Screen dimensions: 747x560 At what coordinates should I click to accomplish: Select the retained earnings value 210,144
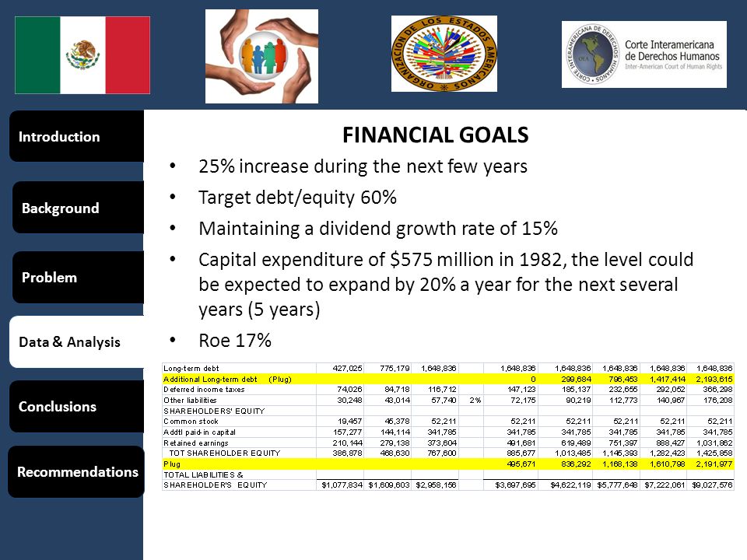tap(347, 443)
